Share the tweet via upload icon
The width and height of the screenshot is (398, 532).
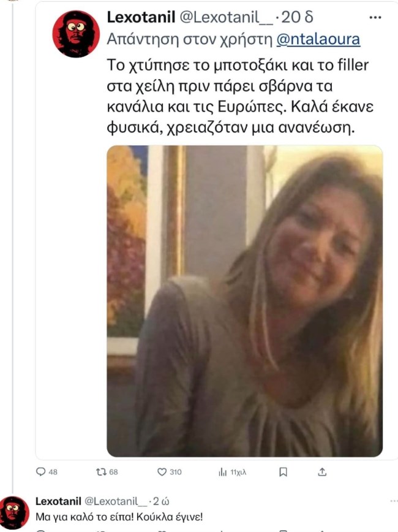[323, 471]
